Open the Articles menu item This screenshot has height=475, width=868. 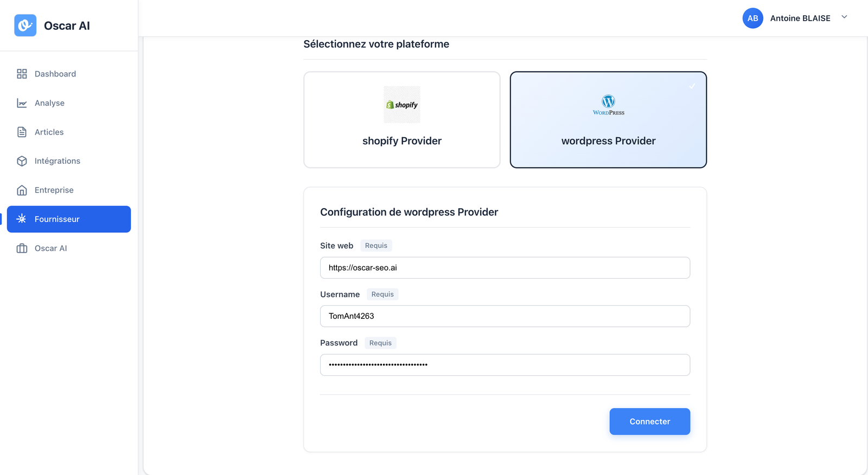point(49,132)
